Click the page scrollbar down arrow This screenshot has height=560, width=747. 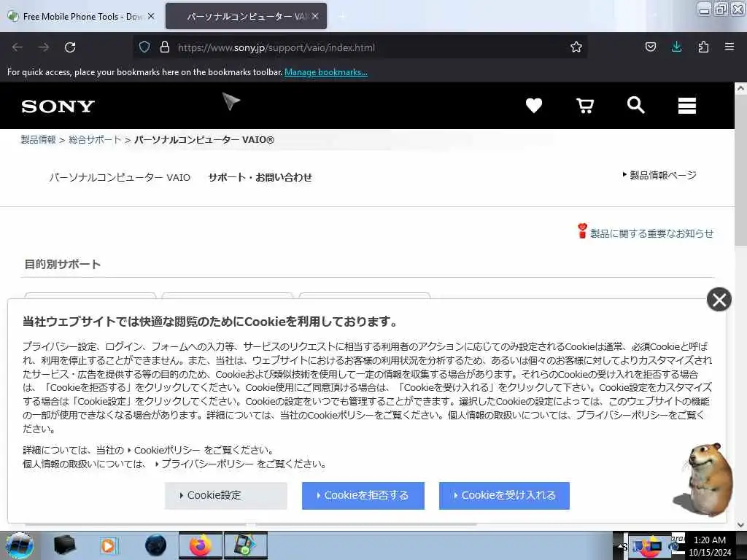pyautogui.click(x=740, y=524)
